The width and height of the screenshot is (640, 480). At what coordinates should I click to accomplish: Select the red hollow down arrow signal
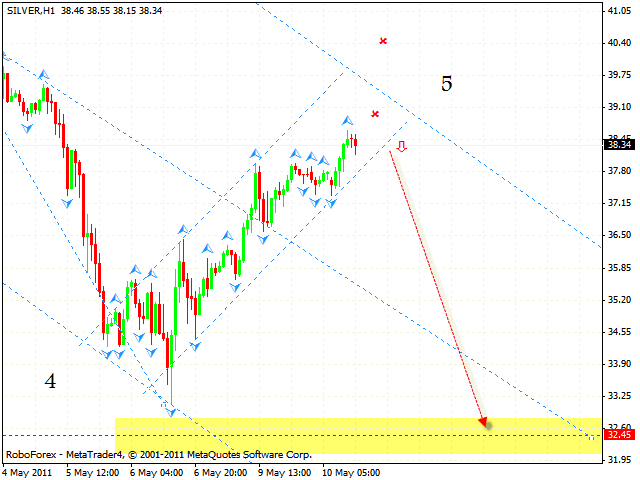(400, 148)
